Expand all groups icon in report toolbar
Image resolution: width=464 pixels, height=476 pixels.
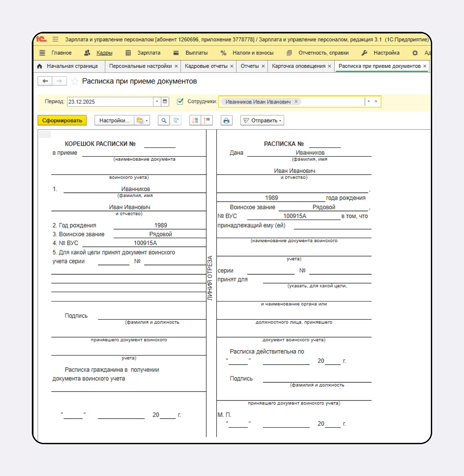pos(195,121)
